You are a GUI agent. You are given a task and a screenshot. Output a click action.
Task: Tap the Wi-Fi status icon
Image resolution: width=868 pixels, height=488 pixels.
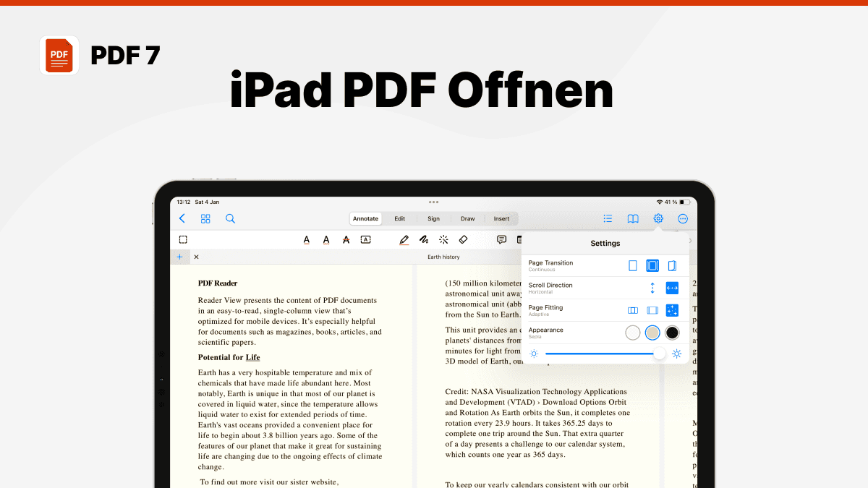[x=660, y=202]
